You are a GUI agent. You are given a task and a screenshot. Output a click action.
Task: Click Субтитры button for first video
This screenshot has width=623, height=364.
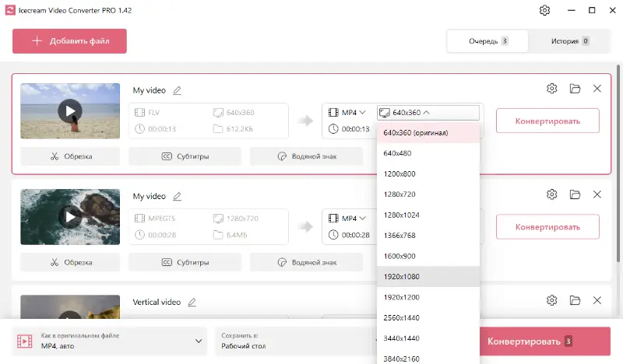pos(185,156)
